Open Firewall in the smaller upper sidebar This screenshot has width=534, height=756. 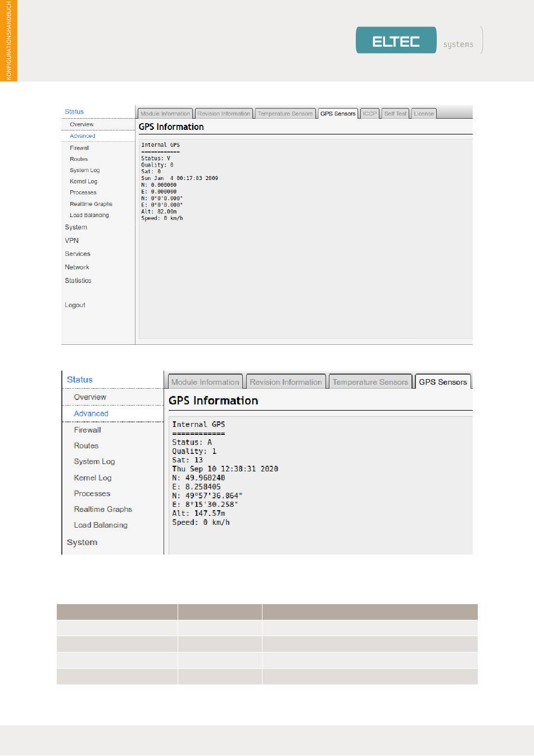pos(79,148)
